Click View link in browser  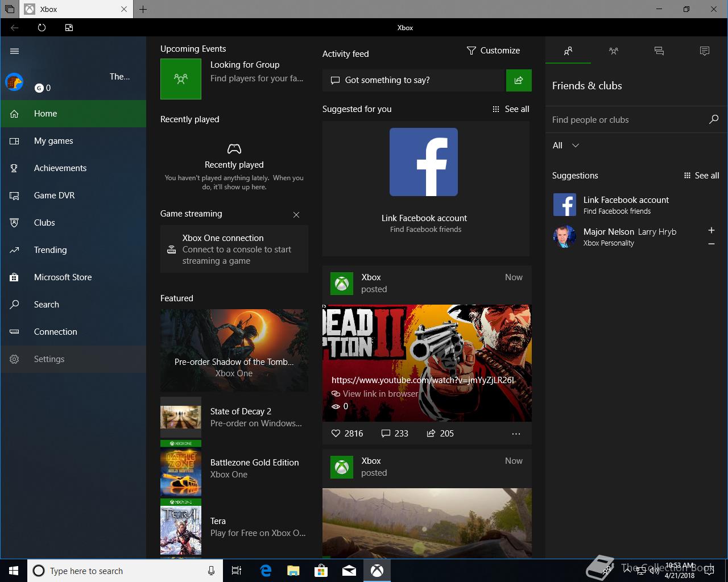375,393
